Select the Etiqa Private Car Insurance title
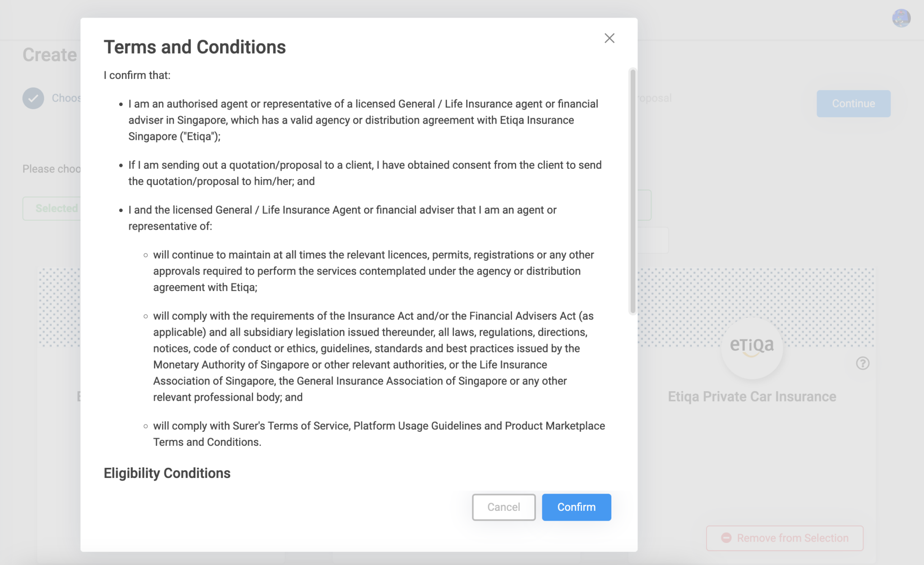Image resolution: width=924 pixels, height=565 pixels. [x=752, y=397]
